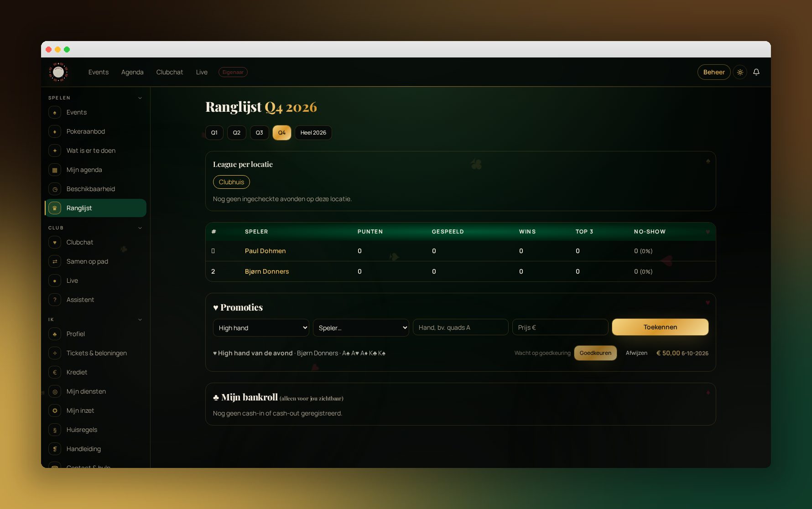Select the Q3 quarter tab

(259, 133)
